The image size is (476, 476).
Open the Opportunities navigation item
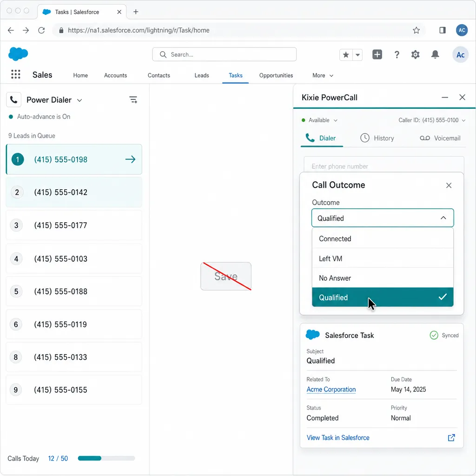coord(276,75)
